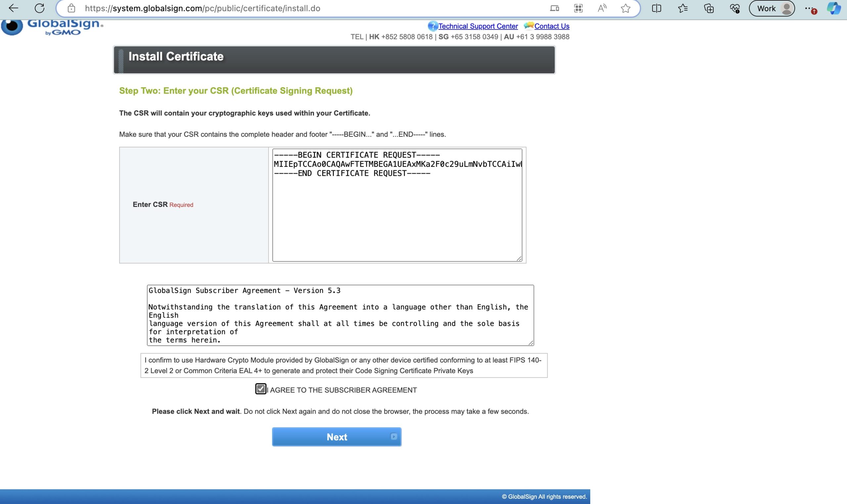This screenshot has width=847, height=504.
Task: Click the browser back arrow
Action: pyautogui.click(x=13, y=8)
